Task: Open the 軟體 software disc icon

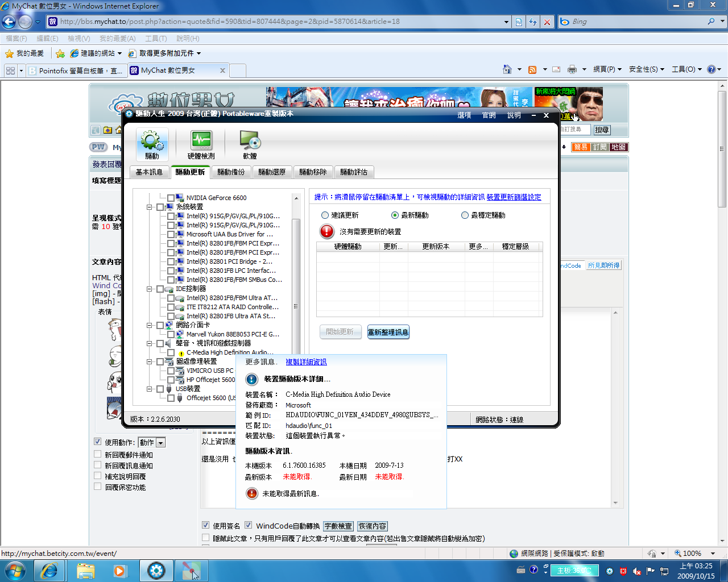Action: [x=250, y=144]
